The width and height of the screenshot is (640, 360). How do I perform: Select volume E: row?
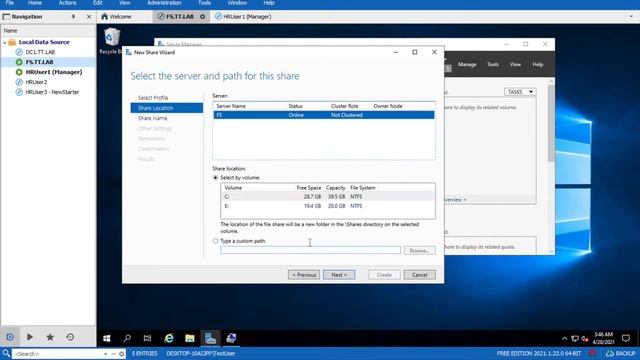327,206
